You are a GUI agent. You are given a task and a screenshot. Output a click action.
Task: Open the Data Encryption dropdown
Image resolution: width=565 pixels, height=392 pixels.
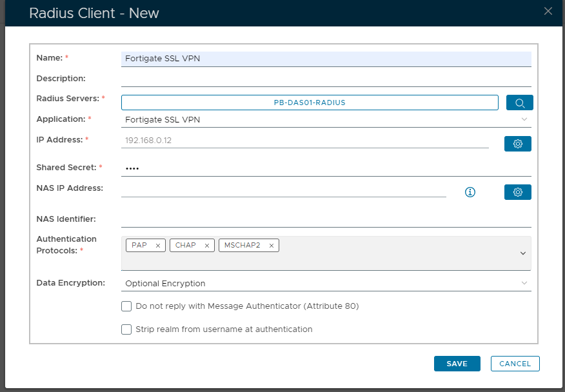pos(524,283)
